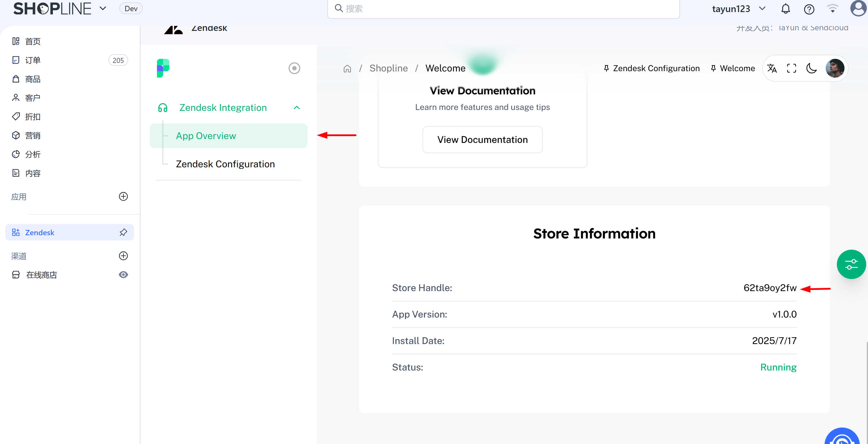The width and height of the screenshot is (868, 444).
Task: Click Zendesk Integration headset icon
Action: [163, 108]
